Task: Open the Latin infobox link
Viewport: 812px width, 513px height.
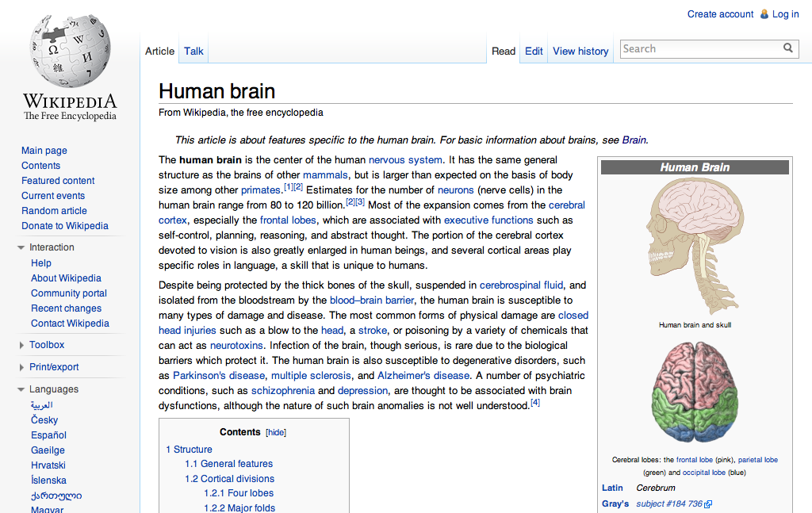Action: 612,488
